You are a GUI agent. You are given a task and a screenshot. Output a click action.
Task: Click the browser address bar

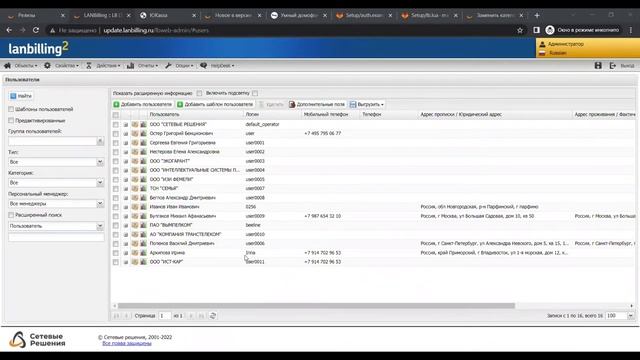point(282,30)
